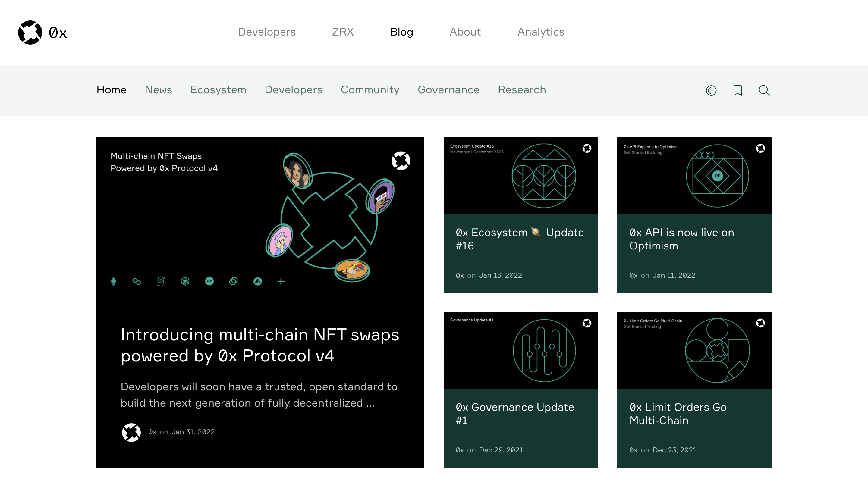Open the bookmarks icon
This screenshot has width=868, height=488.
click(x=737, y=90)
